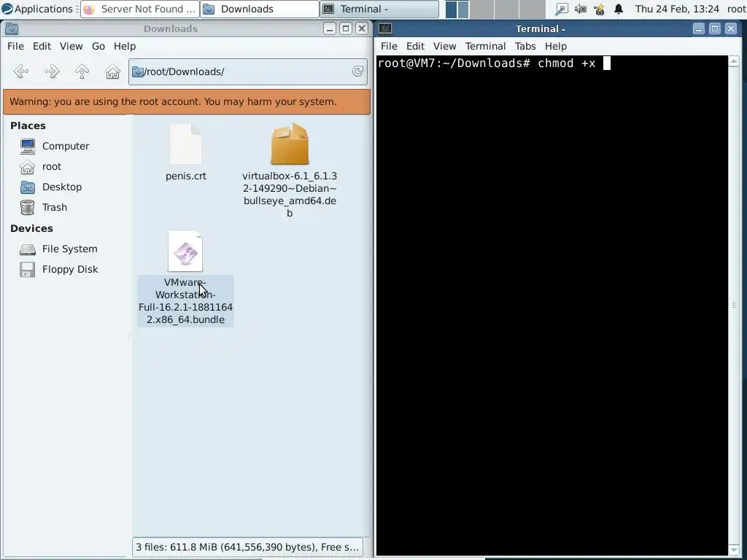Click root user label in top panel
747x560 pixels.
737,9
